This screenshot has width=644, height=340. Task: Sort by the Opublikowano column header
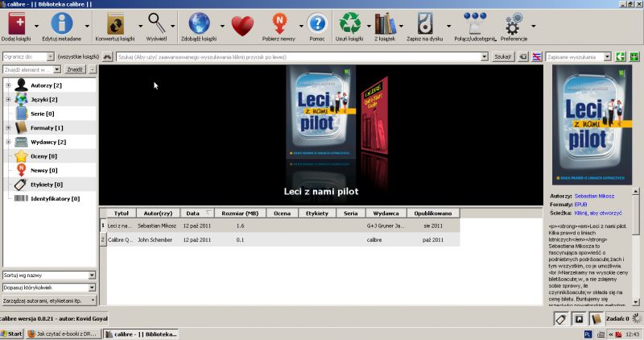click(x=433, y=213)
